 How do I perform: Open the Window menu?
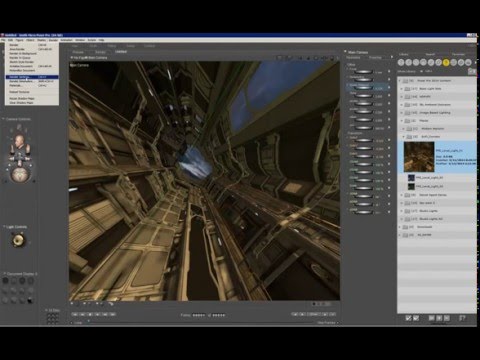pos(80,40)
